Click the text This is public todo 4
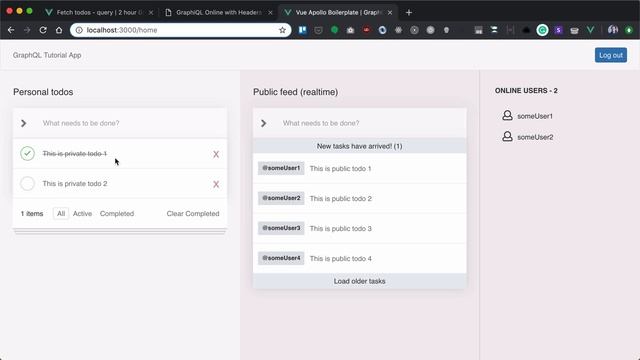Viewport: 640px width, 360px height. click(340, 259)
